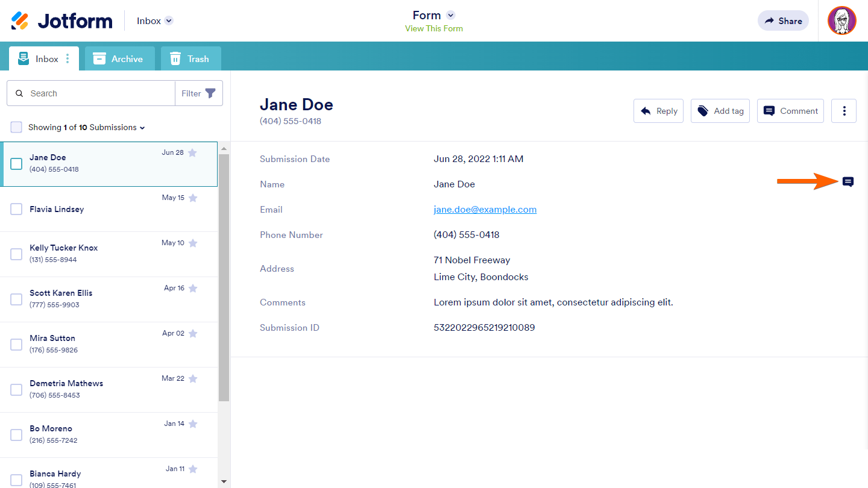Star the Flavia Lindsey submission
Image resolution: width=868 pixels, height=488 pixels.
[193, 198]
